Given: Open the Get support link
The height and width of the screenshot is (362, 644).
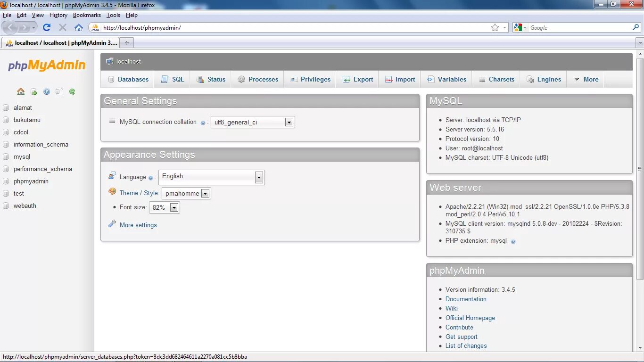Looking at the screenshot, I should 462,337.
